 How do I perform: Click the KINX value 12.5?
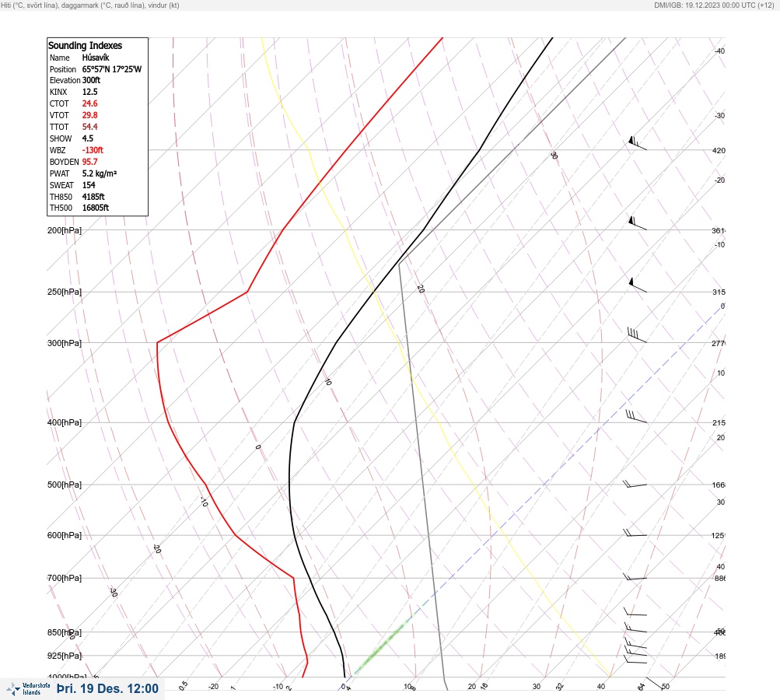coord(89,92)
